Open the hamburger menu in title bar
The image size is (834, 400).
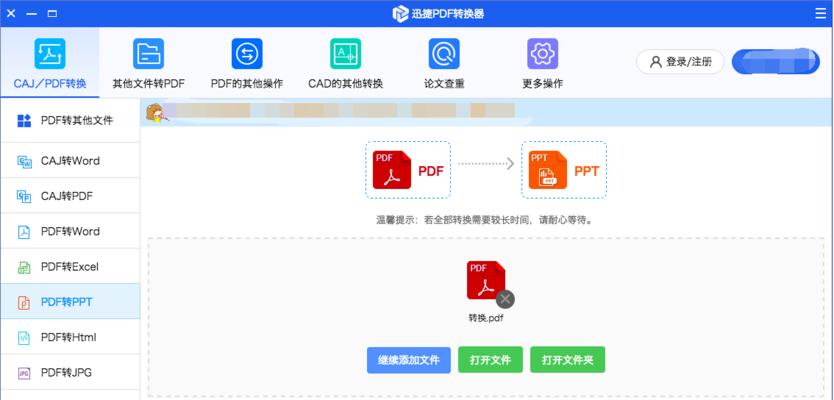[x=821, y=14]
